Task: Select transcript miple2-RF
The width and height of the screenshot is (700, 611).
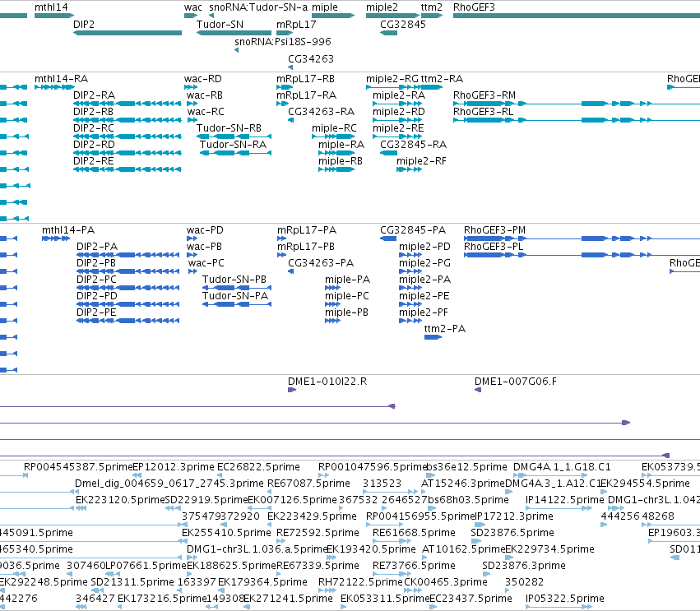Action: point(409,169)
